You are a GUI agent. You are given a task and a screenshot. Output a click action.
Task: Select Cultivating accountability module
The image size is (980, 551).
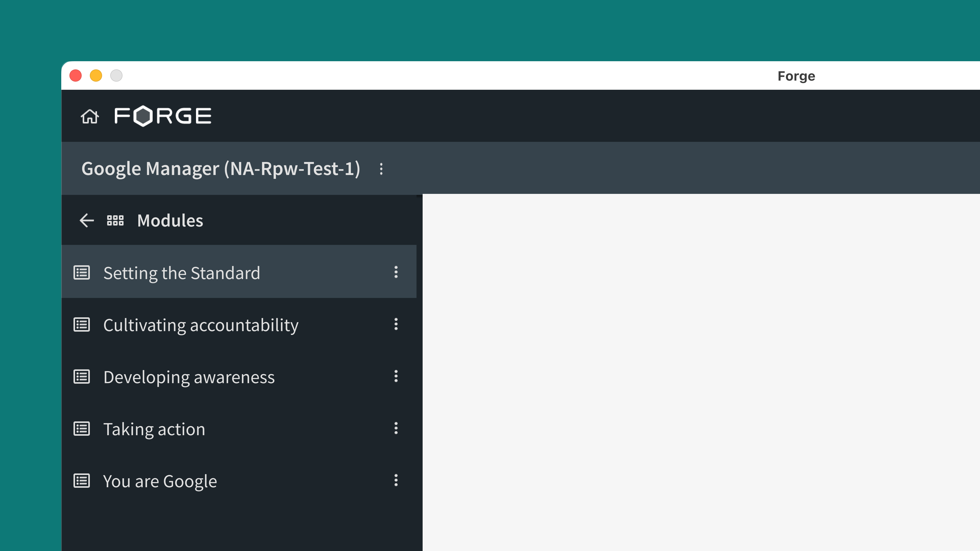tap(201, 325)
